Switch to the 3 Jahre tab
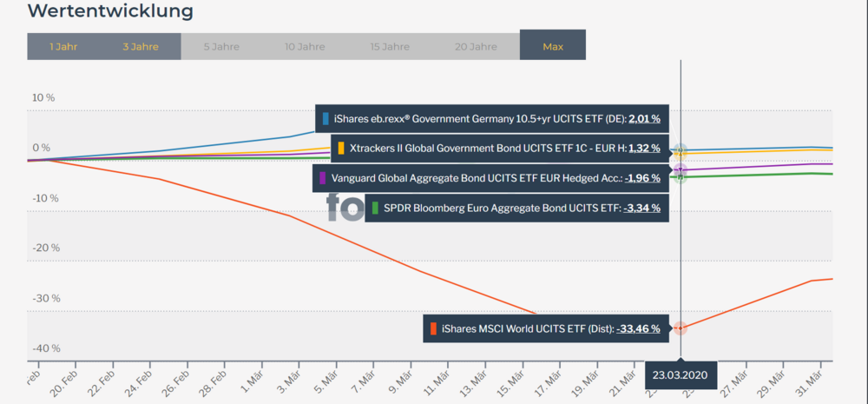Screen dimensions: 868x404 141,46
